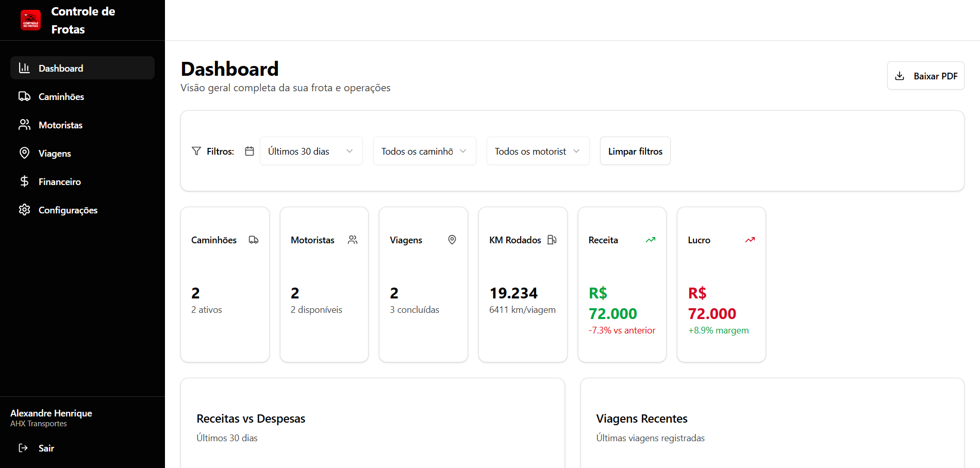
Task: Click the fuel pump icon in KM Rodados card
Action: pyautogui.click(x=552, y=240)
